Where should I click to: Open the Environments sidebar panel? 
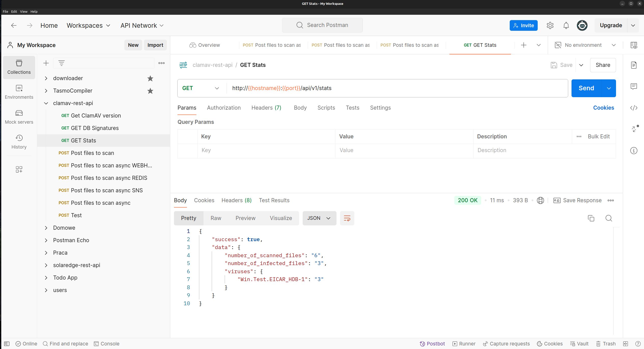click(19, 92)
